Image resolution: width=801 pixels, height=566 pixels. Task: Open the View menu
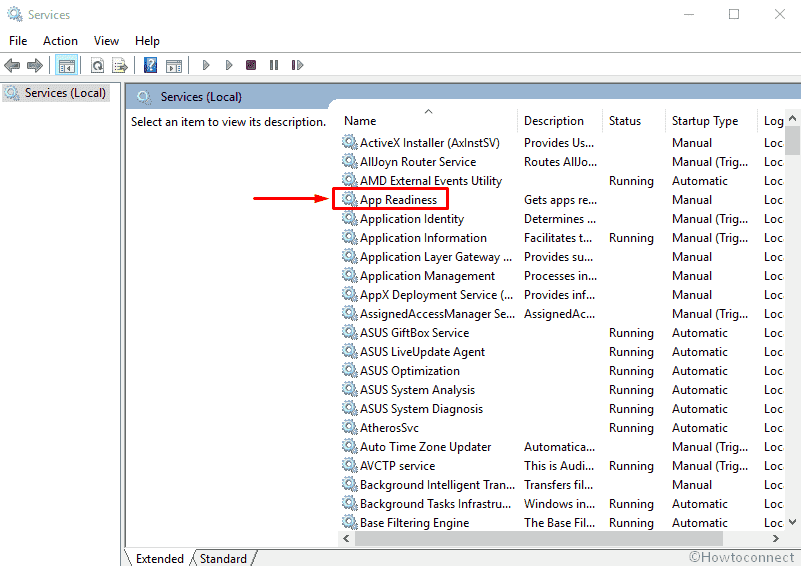[106, 41]
